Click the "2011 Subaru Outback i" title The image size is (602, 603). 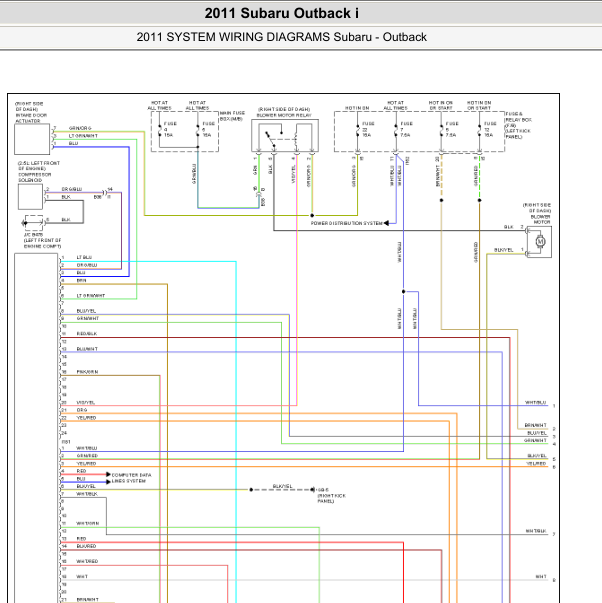tap(282, 13)
